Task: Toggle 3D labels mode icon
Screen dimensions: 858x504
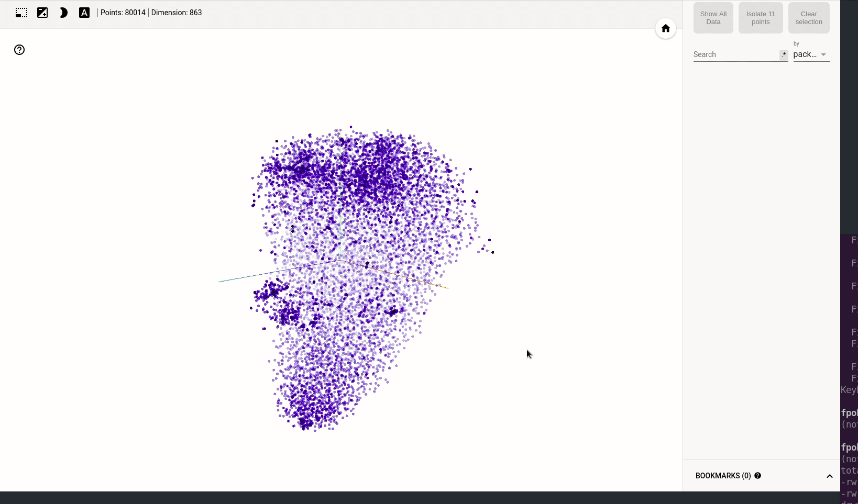Action: [x=84, y=13]
